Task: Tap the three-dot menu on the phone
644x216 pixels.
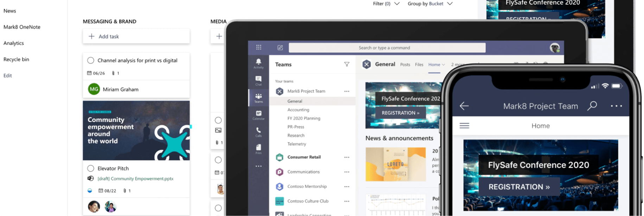Action: (616, 106)
